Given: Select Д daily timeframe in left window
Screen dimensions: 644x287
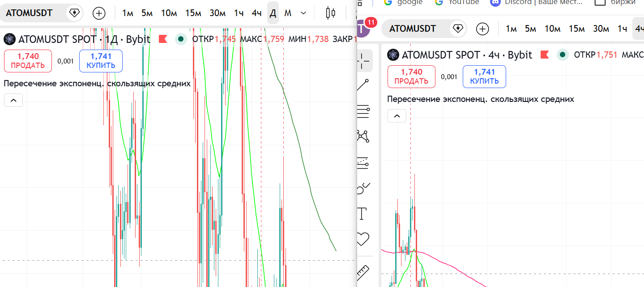Looking at the screenshot, I should click(273, 13).
